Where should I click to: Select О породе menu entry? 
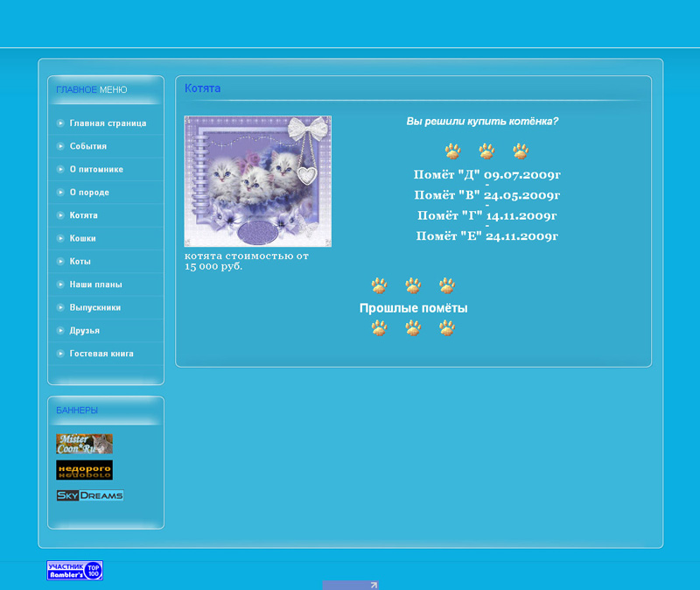point(89,193)
